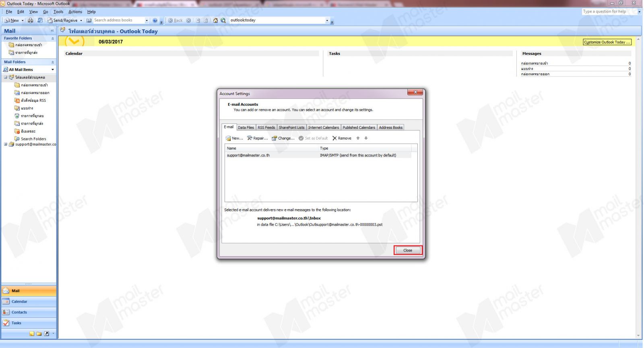The width and height of the screenshot is (644, 348).
Task: Click Repair… in the Account Settings dialog
Action: point(257,138)
